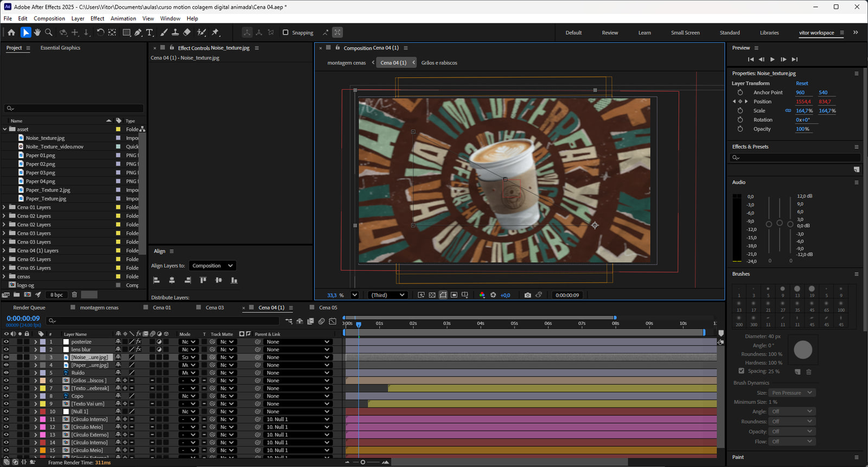This screenshot has width=868, height=467.
Task: Create a new composition from Project panel
Action: tap(27, 294)
